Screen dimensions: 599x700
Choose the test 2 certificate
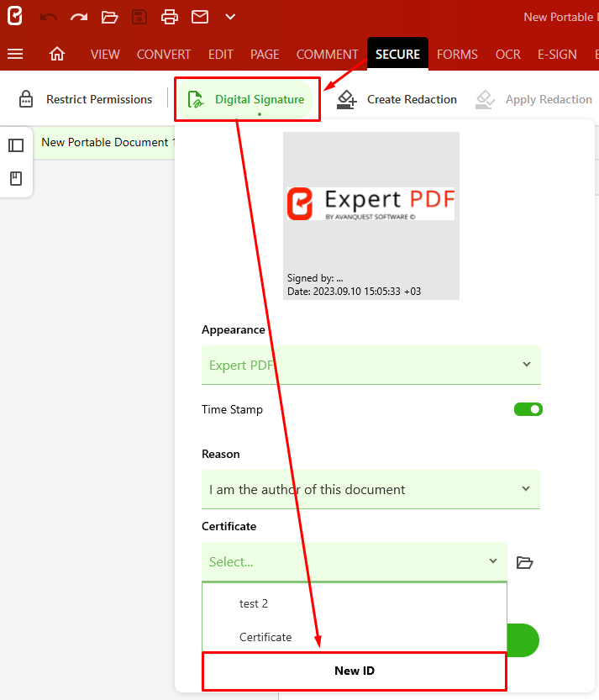(x=355, y=603)
